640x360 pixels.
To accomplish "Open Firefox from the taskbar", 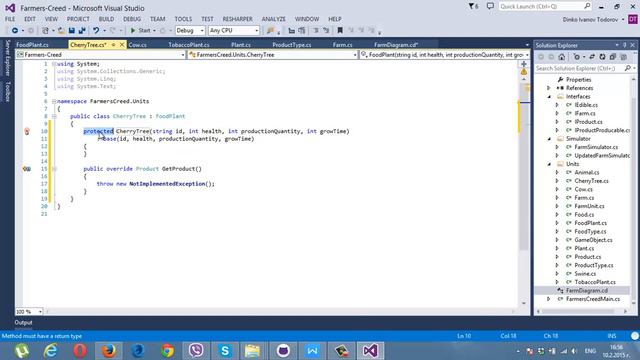I will click(109, 351).
